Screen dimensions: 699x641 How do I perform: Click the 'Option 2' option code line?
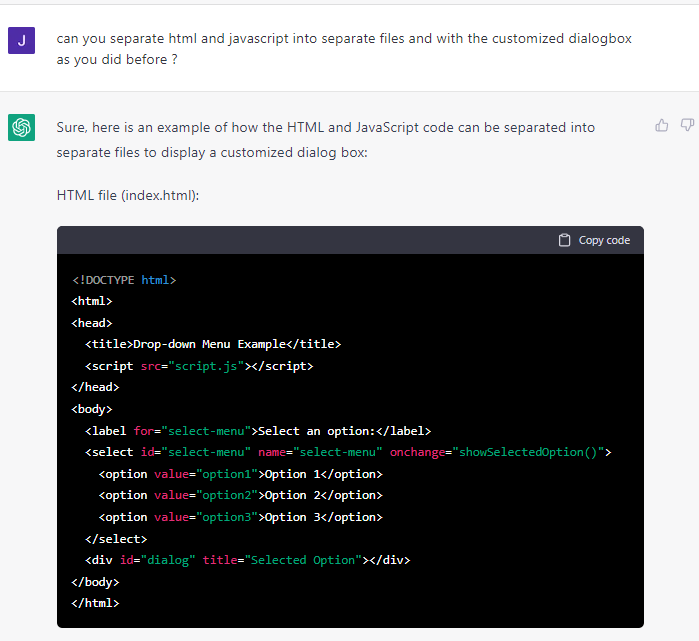coord(241,495)
